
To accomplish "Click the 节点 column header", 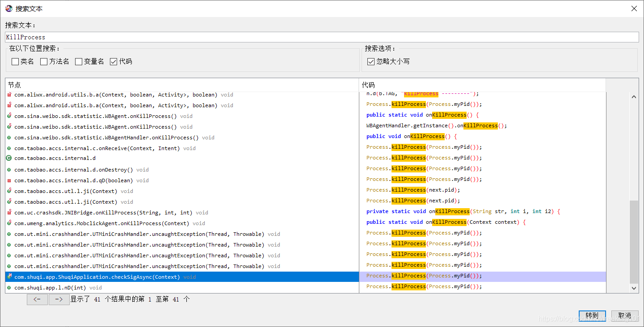I will click(x=182, y=85).
